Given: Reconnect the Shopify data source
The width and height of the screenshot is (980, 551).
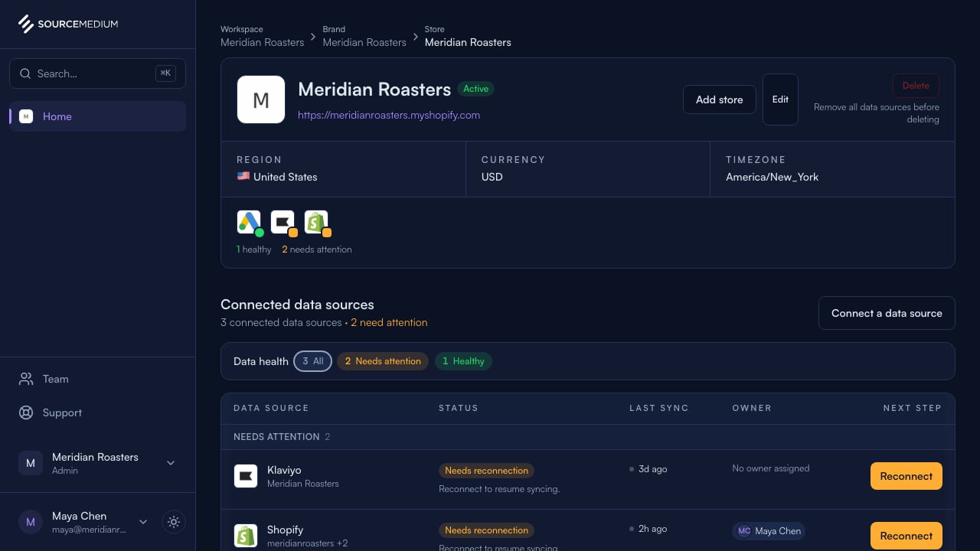Looking at the screenshot, I should [906, 536].
